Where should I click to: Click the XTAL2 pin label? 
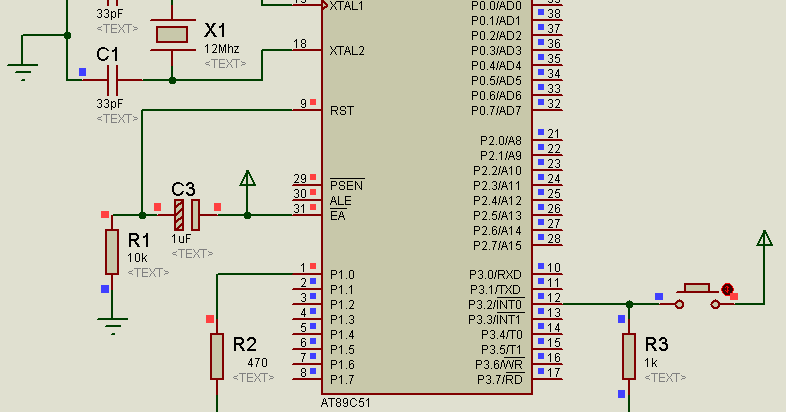[347, 51]
